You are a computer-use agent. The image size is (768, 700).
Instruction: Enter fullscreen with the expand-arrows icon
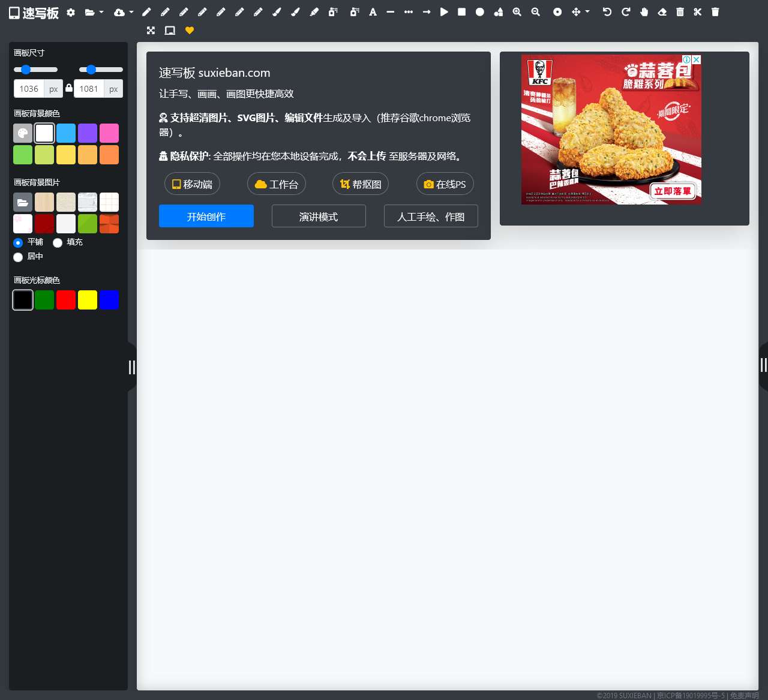tap(151, 31)
